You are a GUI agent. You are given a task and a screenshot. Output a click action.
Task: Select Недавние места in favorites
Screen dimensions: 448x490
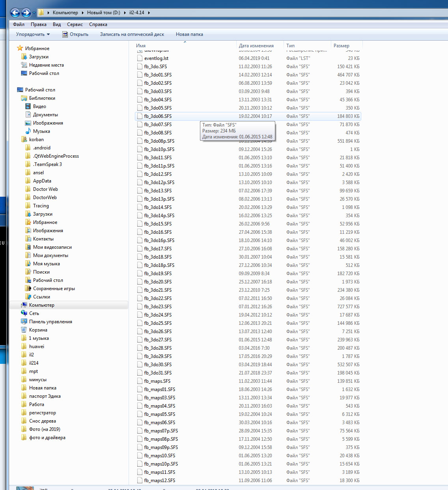click(x=46, y=65)
